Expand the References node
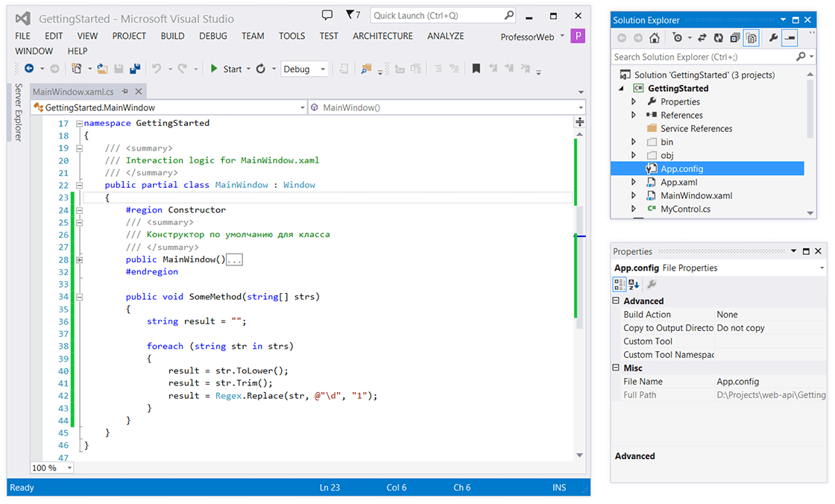This screenshot has height=504, width=835. (634, 115)
